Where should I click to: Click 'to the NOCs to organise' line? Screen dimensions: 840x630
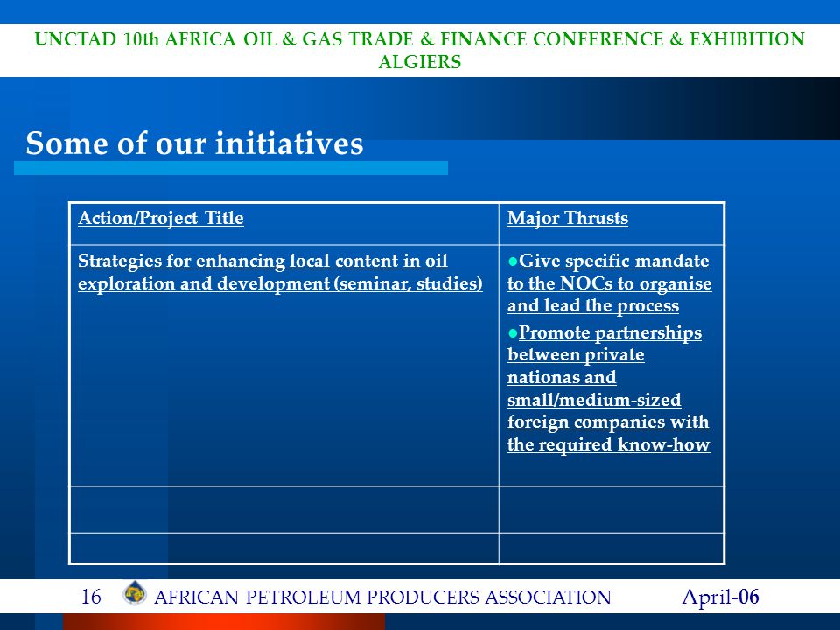click(x=610, y=283)
